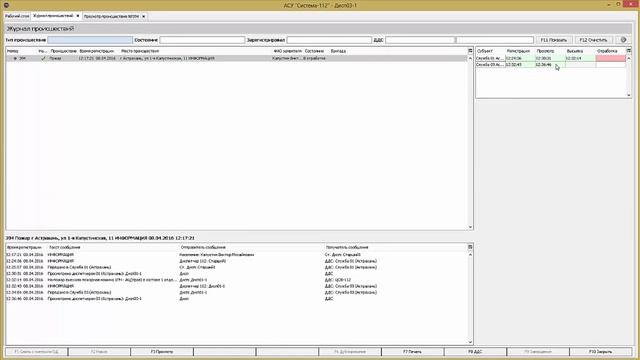Click the green 12:32:14 Высылка cell
This screenshot has height=360, width=640.
(580, 58)
